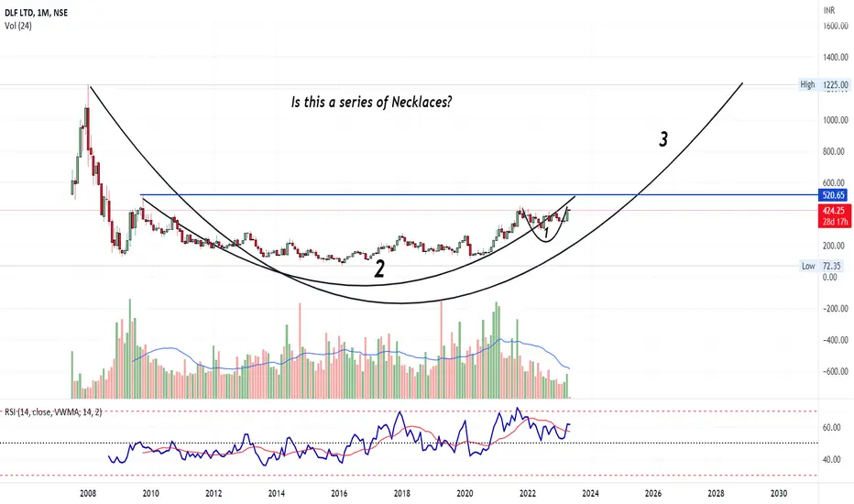The width and height of the screenshot is (854, 504).
Task: Click the 2020 label on time axis
Action: coord(465,494)
